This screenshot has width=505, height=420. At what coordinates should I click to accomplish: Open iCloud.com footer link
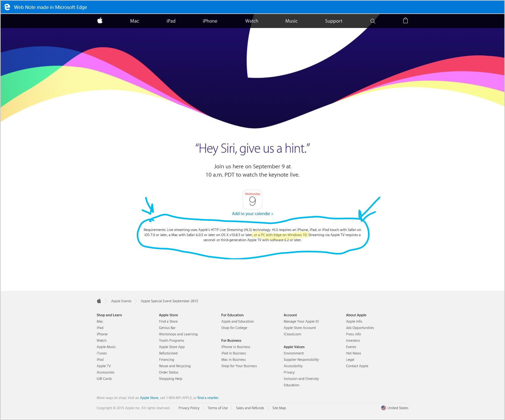pyautogui.click(x=292, y=334)
